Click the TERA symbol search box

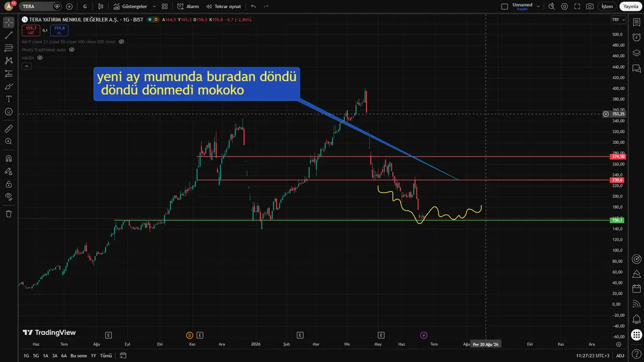pyautogui.click(x=40, y=6)
